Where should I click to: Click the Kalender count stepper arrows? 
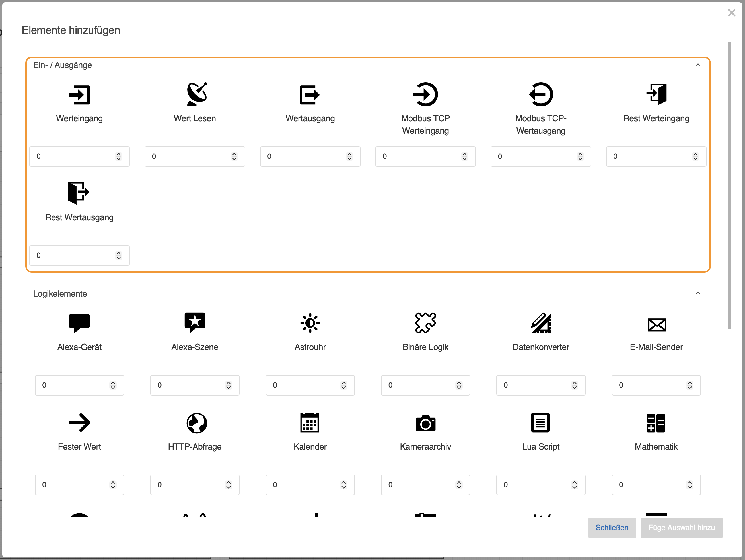343,485
